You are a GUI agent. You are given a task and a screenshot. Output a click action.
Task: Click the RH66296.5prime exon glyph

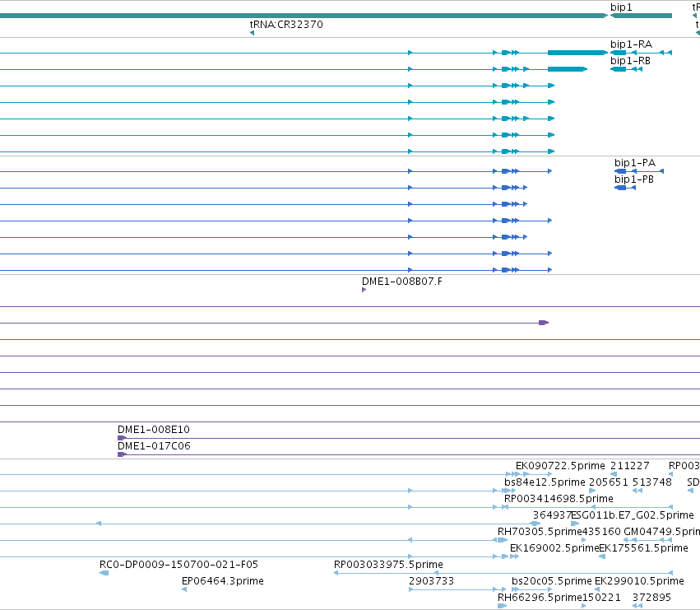point(502,606)
